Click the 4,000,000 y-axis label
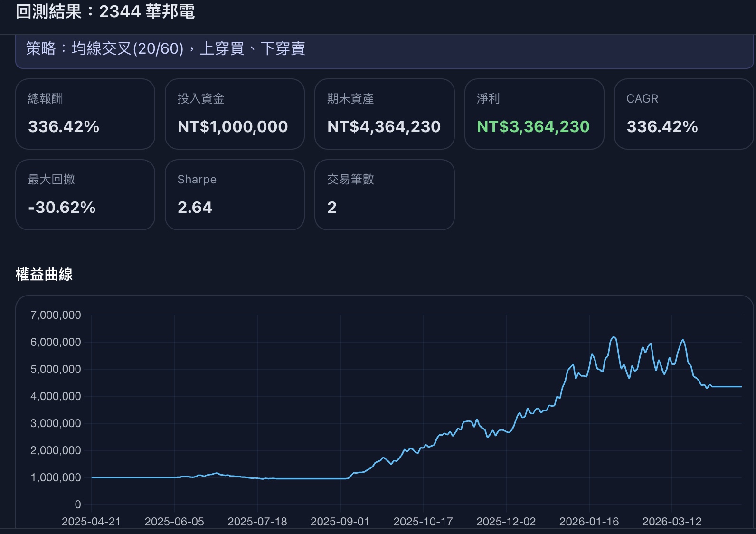The height and width of the screenshot is (534, 756). click(56, 396)
